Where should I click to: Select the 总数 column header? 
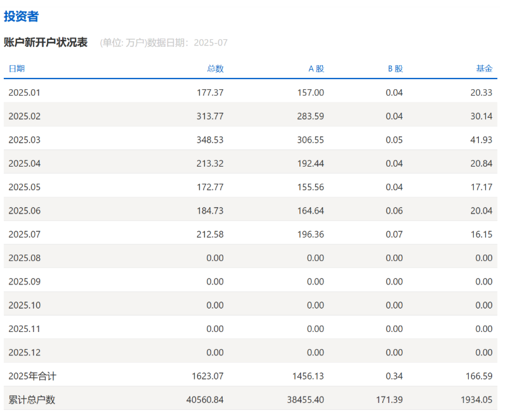coord(215,68)
